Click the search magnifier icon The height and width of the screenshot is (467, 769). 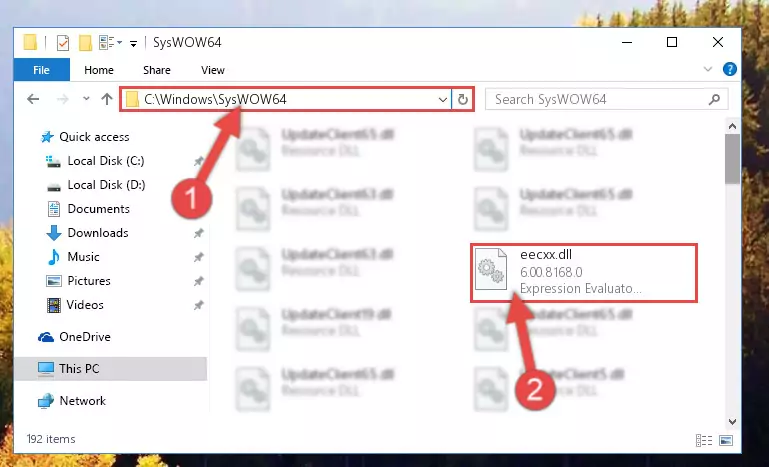point(714,100)
